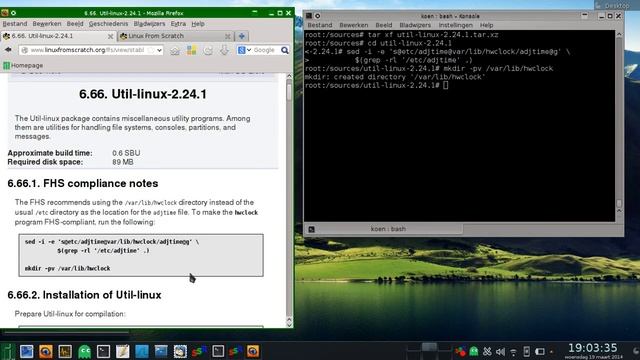The image size is (640, 360).
Task: Open Konsole Help menu
Action: point(487,25)
